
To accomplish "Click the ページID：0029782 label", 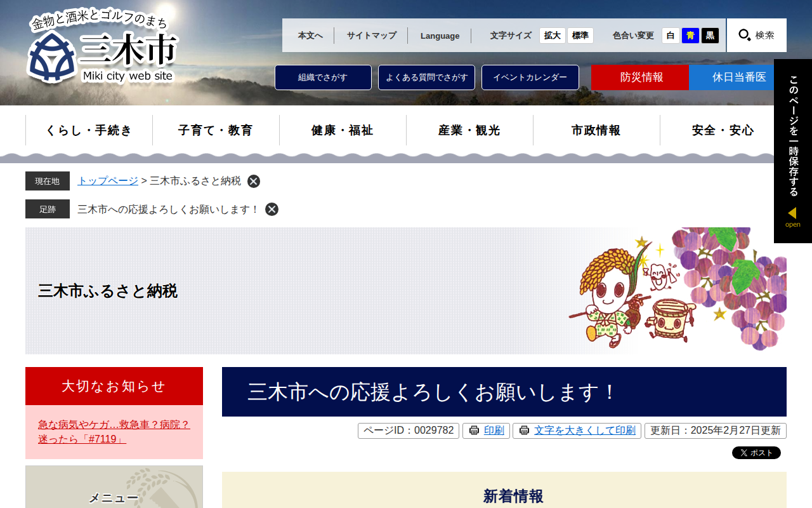I will (409, 431).
